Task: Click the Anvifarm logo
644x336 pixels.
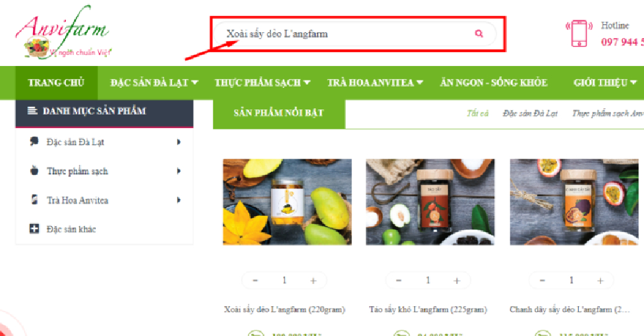Action: tap(63, 33)
